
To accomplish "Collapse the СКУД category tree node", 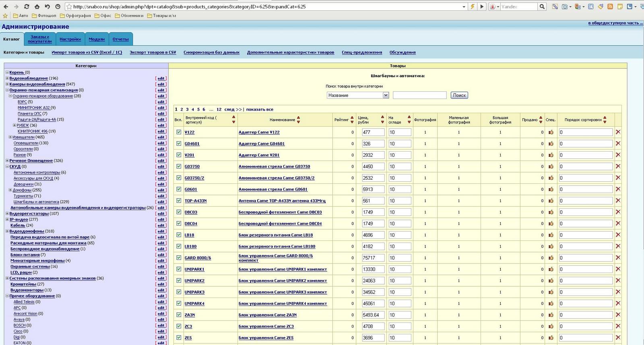I will 7,166.
